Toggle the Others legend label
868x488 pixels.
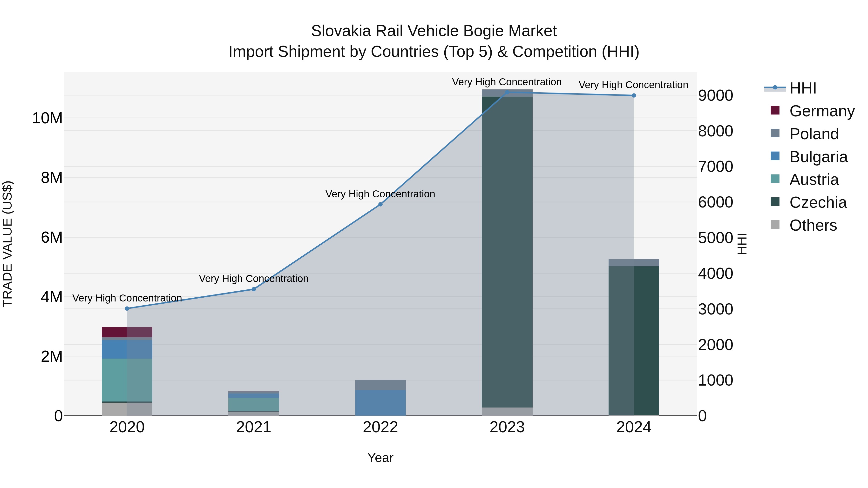(x=813, y=225)
